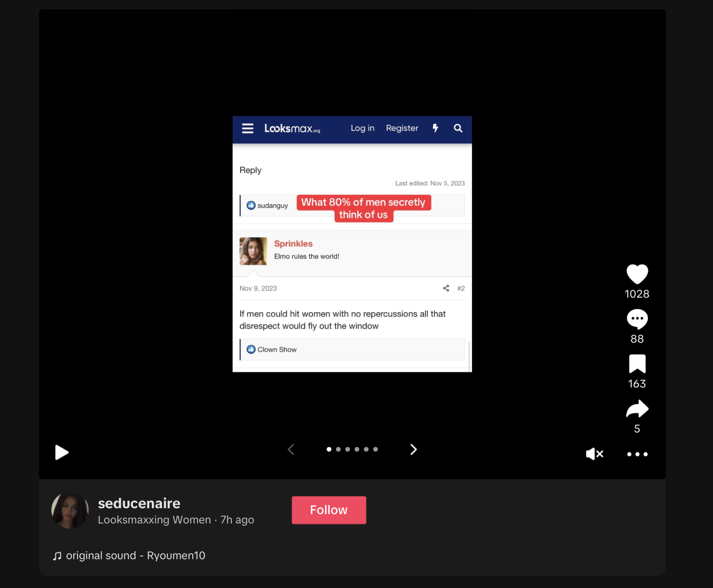Jump to the second slide dot
Screen dimensions: 713x588
click(338, 449)
